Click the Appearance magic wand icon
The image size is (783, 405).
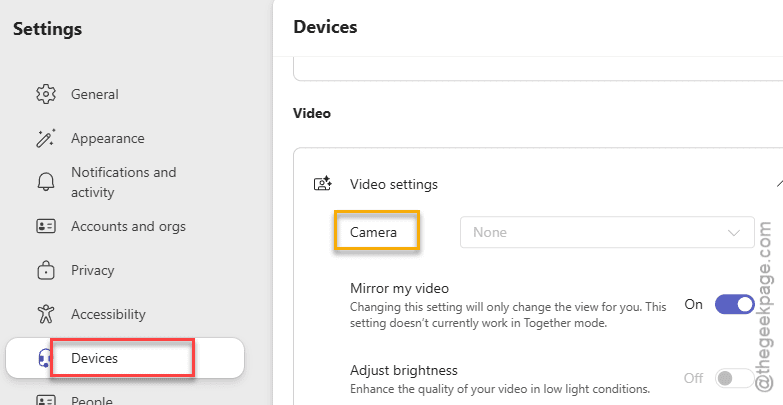[46, 138]
